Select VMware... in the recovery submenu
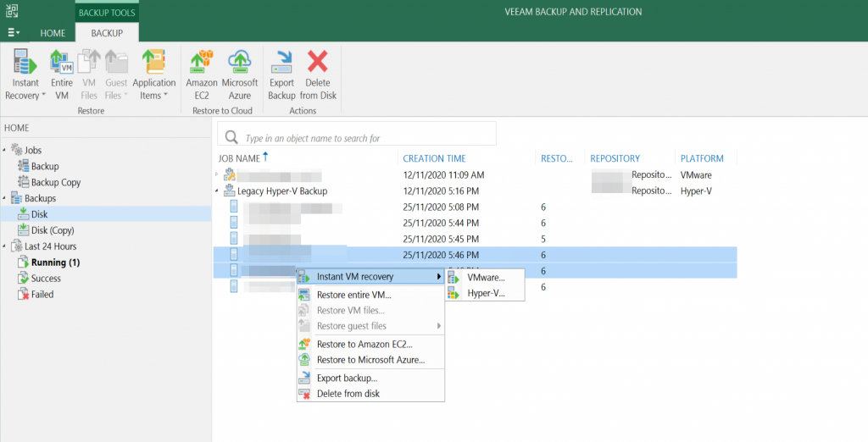This screenshot has width=868, height=442. (485, 278)
